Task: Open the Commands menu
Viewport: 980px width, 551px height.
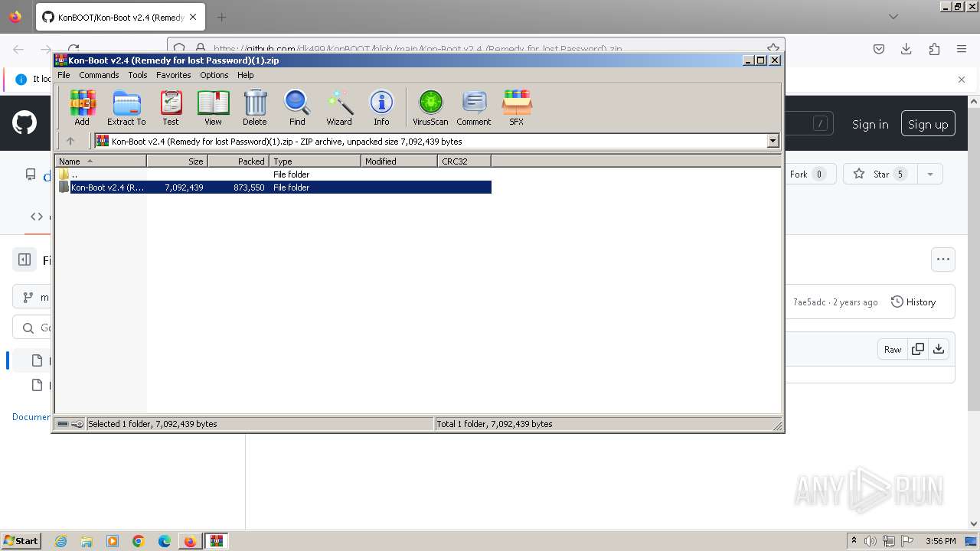Action: [99, 75]
